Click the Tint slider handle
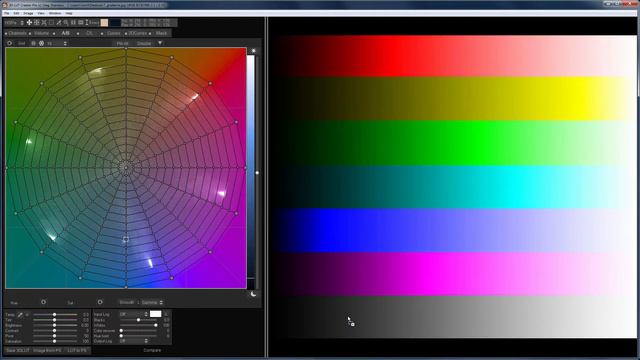Image resolution: width=640 pixels, height=360 pixels. click(x=54, y=320)
